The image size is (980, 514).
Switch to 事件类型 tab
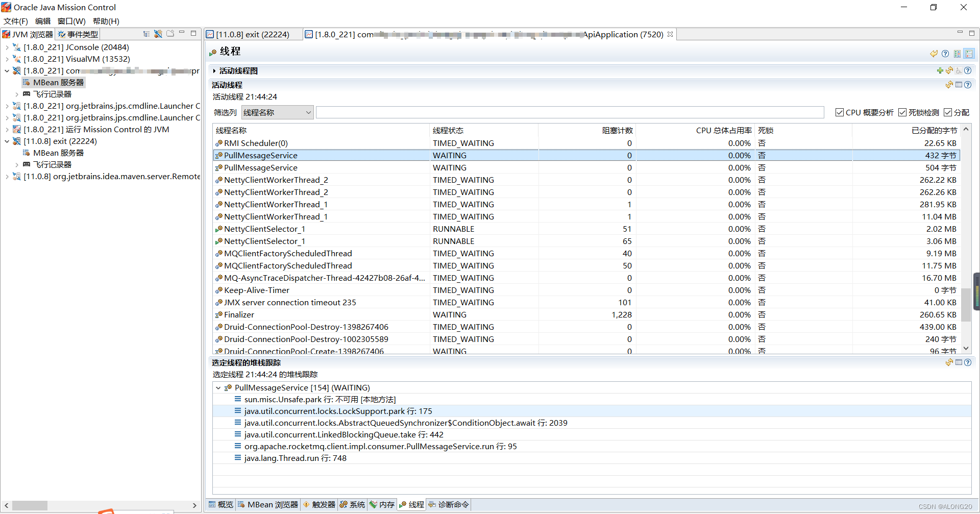(78, 34)
